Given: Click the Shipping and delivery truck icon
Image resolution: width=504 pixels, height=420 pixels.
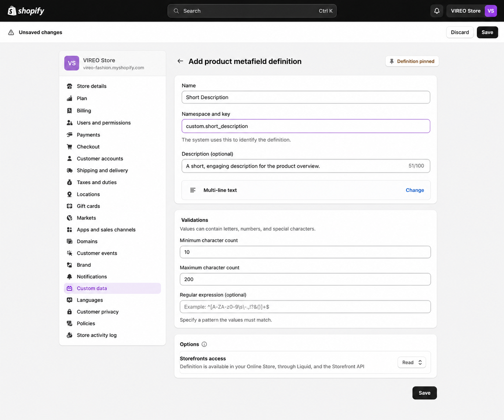Looking at the screenshot, I should pos(69,170).
